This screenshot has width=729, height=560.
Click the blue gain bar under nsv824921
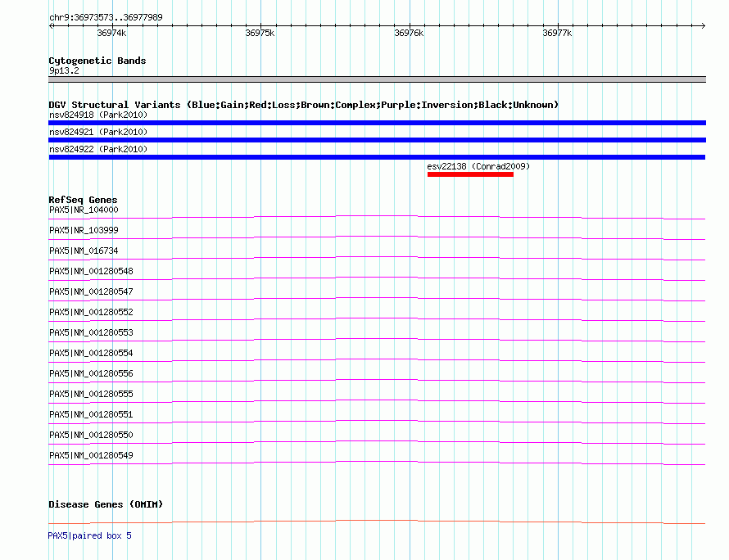pyautogui.click(x=377, y=140)
